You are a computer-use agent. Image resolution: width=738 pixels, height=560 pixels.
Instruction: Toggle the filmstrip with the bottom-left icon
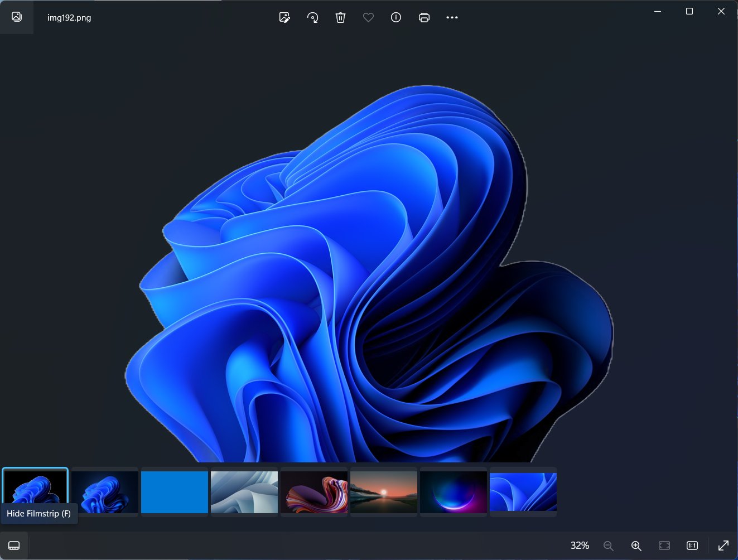click(14, 545)
